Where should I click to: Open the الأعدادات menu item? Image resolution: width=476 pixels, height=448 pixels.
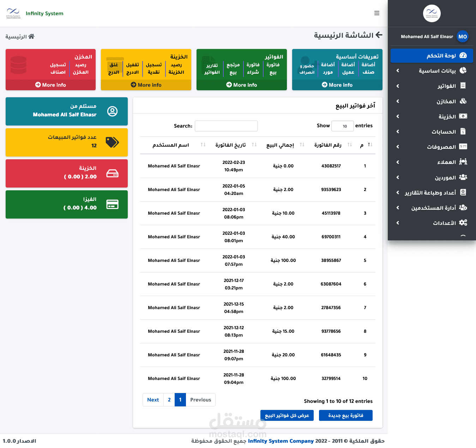click(x=432, y=223)
